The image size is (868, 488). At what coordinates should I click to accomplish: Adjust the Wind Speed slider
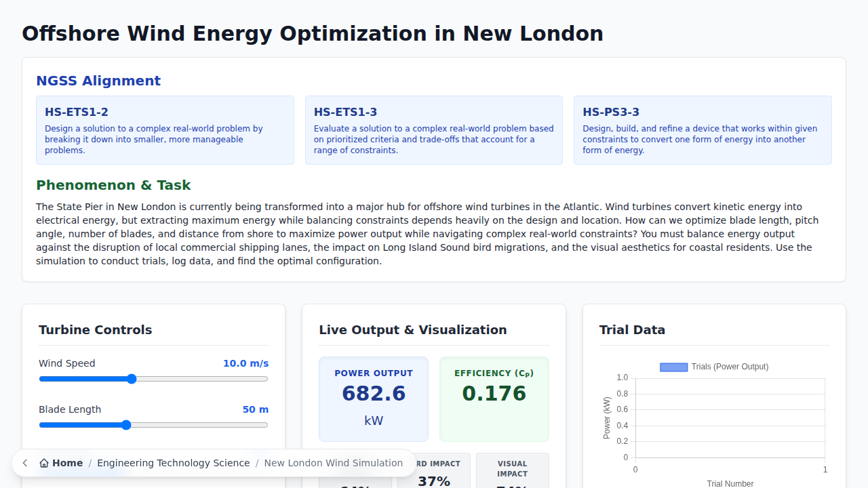tap(131, 379)
